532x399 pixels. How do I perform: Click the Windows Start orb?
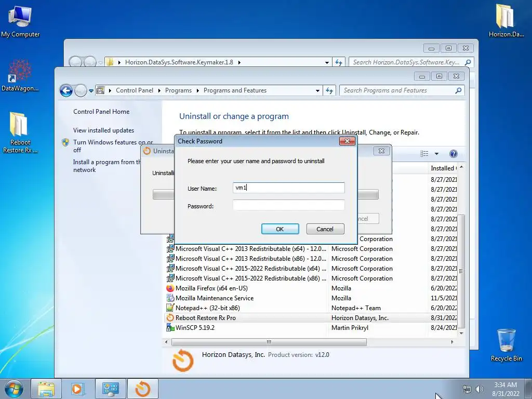point(14,389)
